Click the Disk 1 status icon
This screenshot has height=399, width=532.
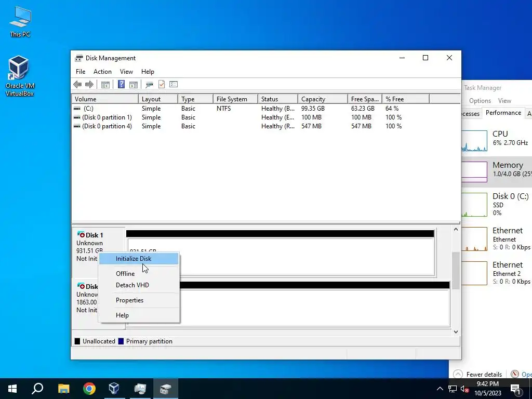[81, 234]
